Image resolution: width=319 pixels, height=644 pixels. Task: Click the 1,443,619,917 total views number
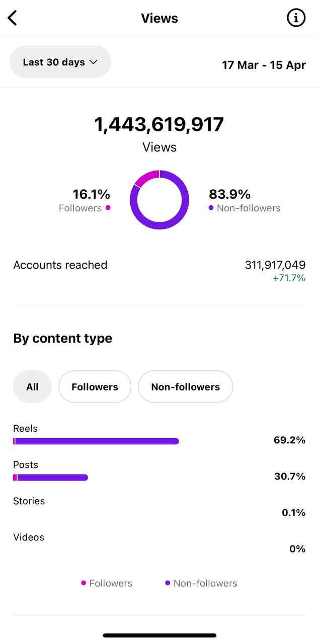pos(159,124)
